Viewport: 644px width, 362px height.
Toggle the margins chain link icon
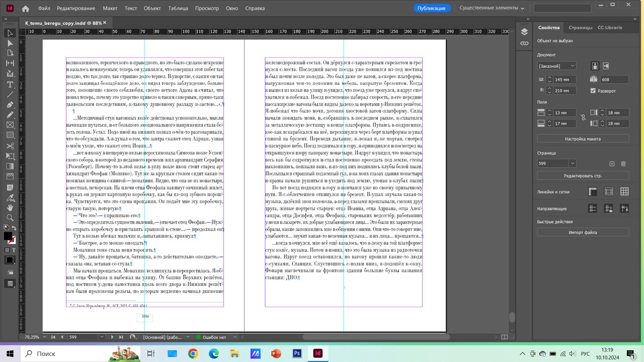pos(583,117)
